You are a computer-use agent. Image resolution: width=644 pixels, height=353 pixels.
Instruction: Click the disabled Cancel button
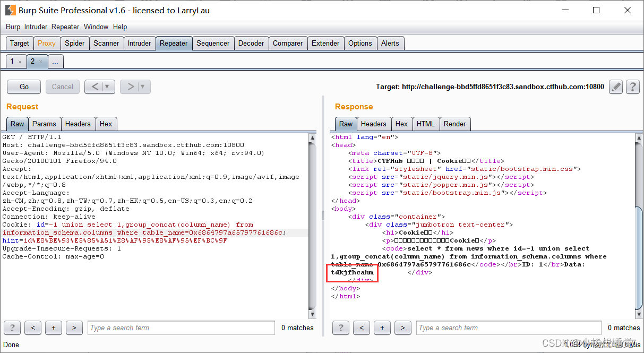(63, 87)
